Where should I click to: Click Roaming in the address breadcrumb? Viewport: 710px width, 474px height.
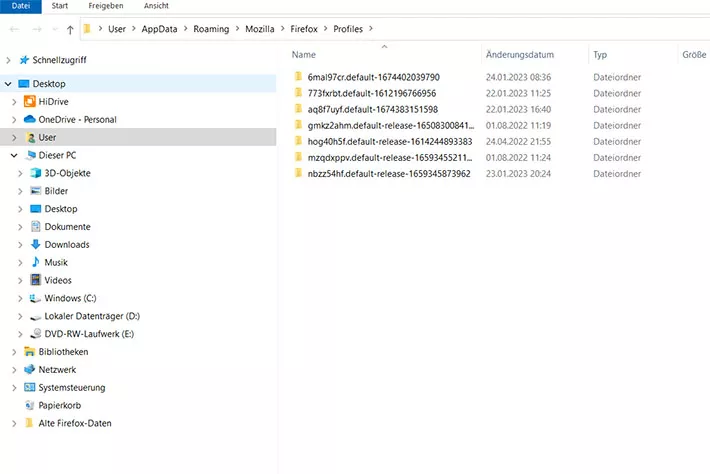(211, 29)
